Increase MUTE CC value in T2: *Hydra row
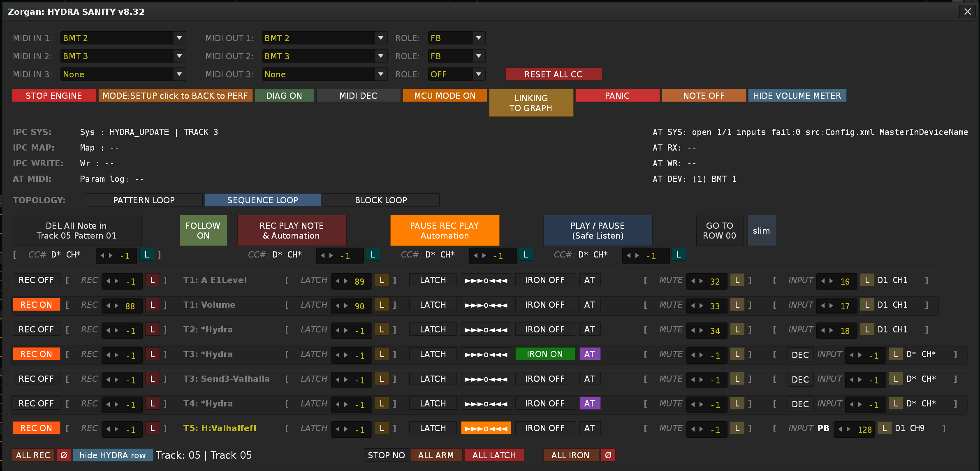Viewport: 980px width, 471px height. coord(701,330)
